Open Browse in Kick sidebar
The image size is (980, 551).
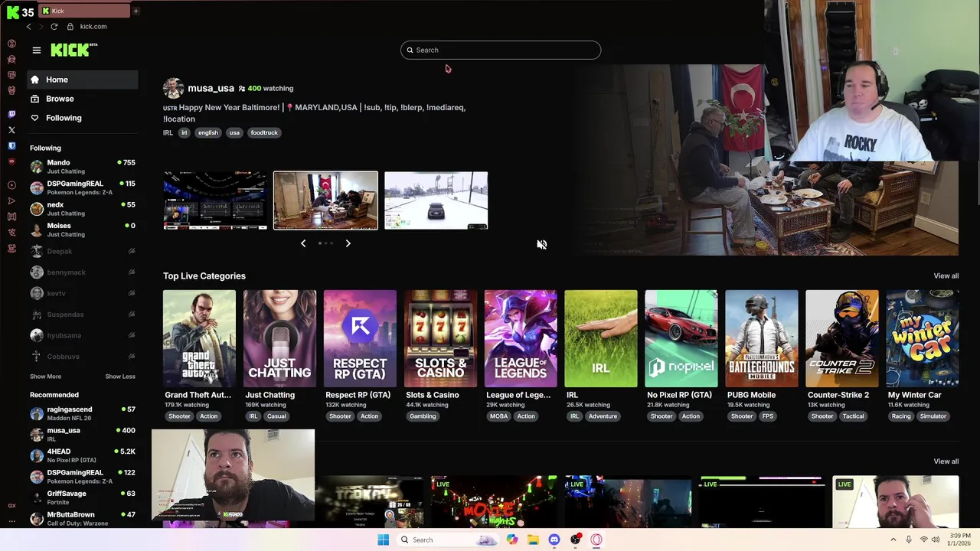(83, 99)
